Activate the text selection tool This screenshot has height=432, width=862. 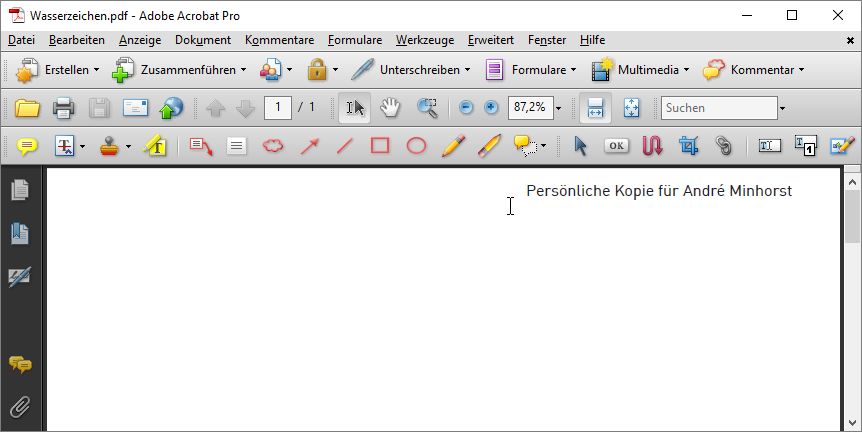coord(355,107)
